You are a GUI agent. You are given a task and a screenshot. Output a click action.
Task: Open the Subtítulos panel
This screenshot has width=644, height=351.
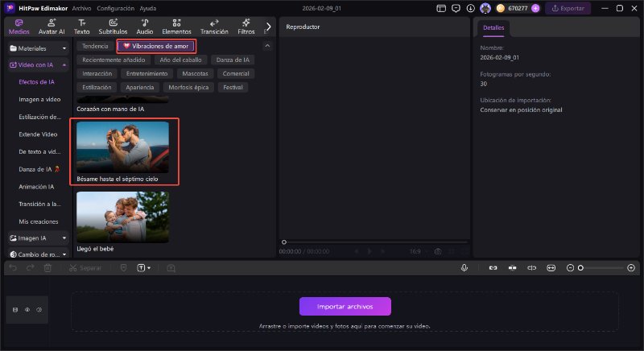[113, 27]
